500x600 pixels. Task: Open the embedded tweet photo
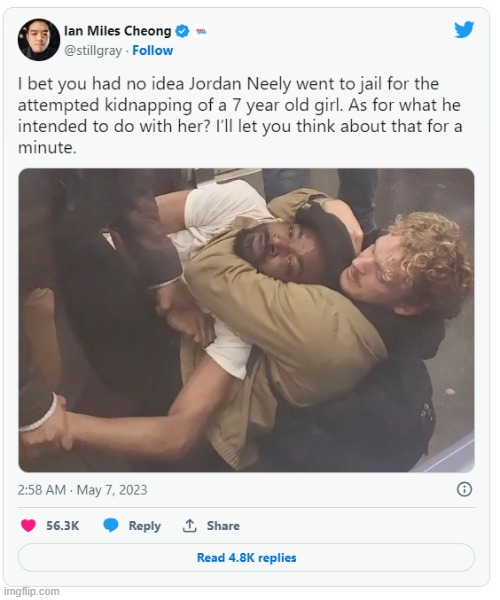coord(246,320)
